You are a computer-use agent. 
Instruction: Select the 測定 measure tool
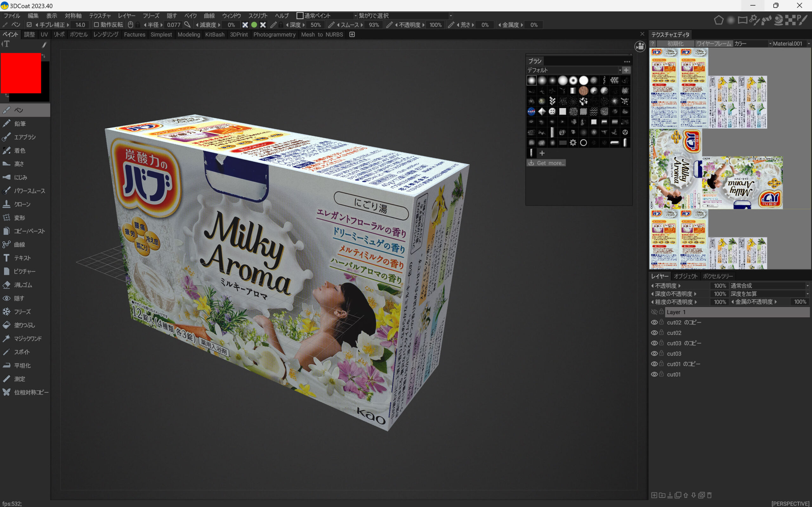tap(19, 379)
